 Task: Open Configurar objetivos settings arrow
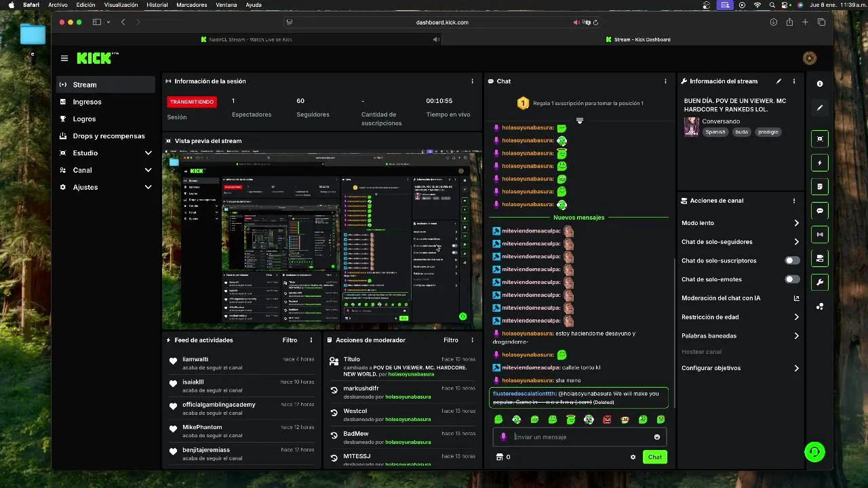[x=796, y=369]
